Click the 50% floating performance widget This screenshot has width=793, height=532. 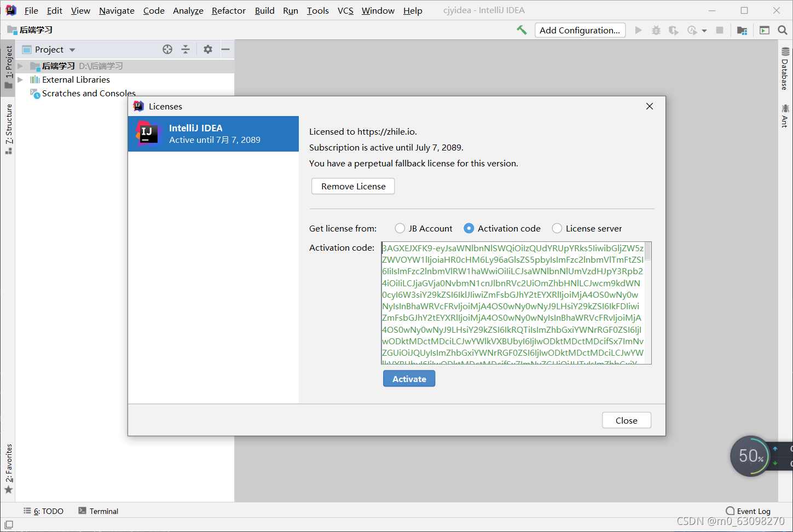pos(751,456)
